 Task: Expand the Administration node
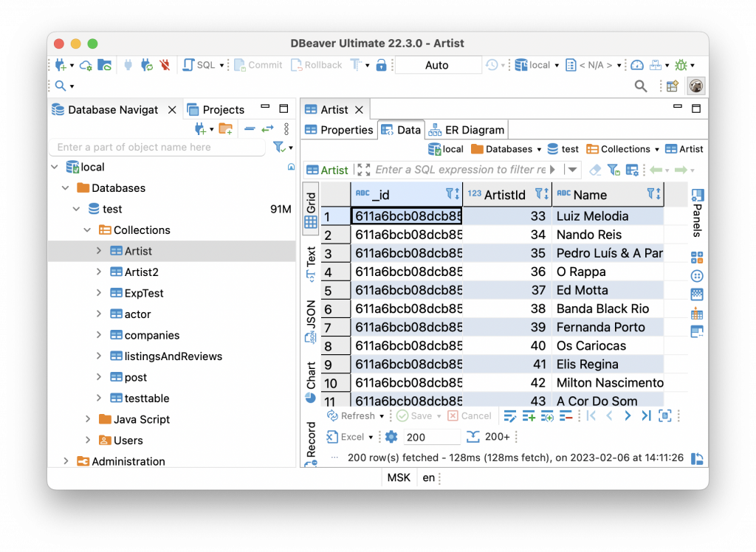point(66,461)
